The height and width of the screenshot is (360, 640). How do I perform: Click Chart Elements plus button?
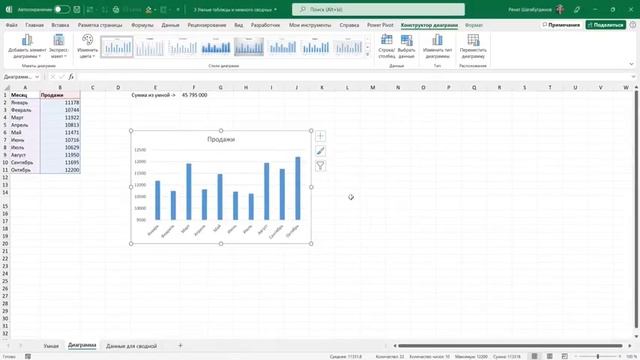point(320,136)
